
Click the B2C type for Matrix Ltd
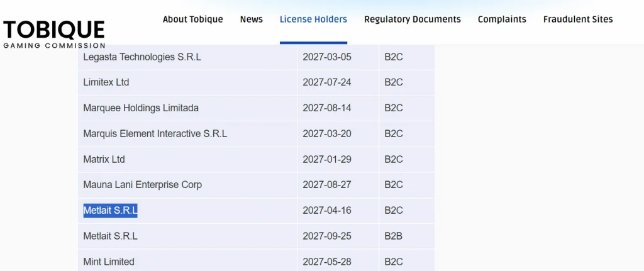[x=394, y=159]
